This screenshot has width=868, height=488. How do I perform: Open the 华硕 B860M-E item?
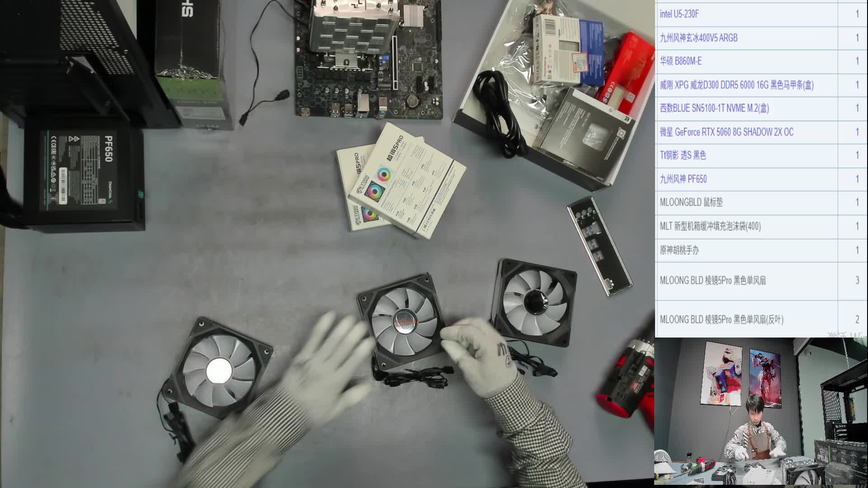coord(680,61)
